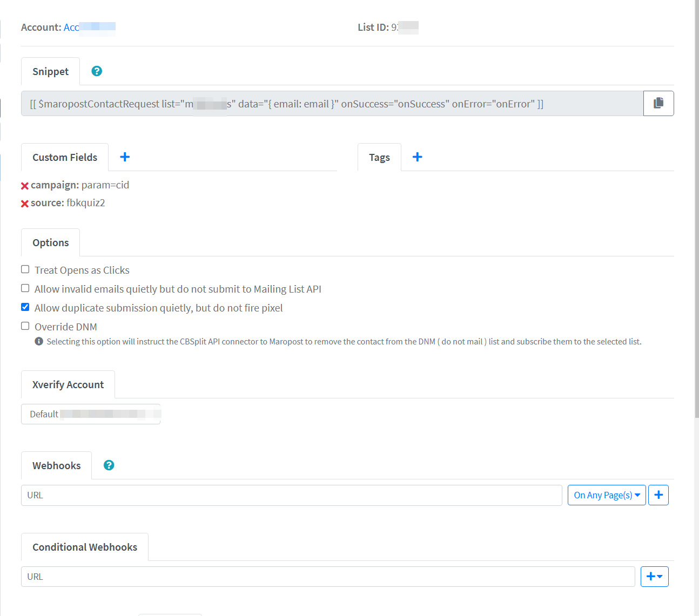Open the Snippet help question mark
The width and height of the screenshot is (699, 616).
click(97, 71)
